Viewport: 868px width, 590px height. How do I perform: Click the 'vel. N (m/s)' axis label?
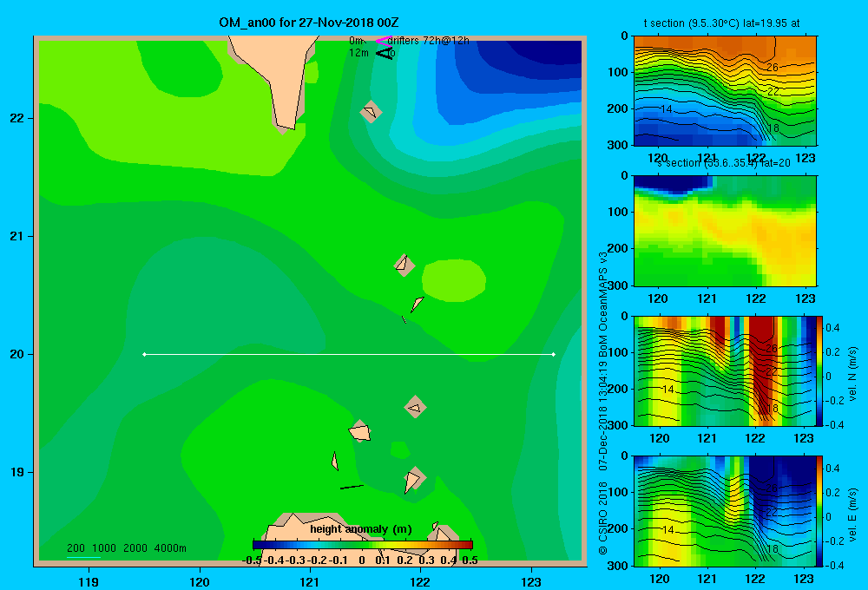(852, 374)
